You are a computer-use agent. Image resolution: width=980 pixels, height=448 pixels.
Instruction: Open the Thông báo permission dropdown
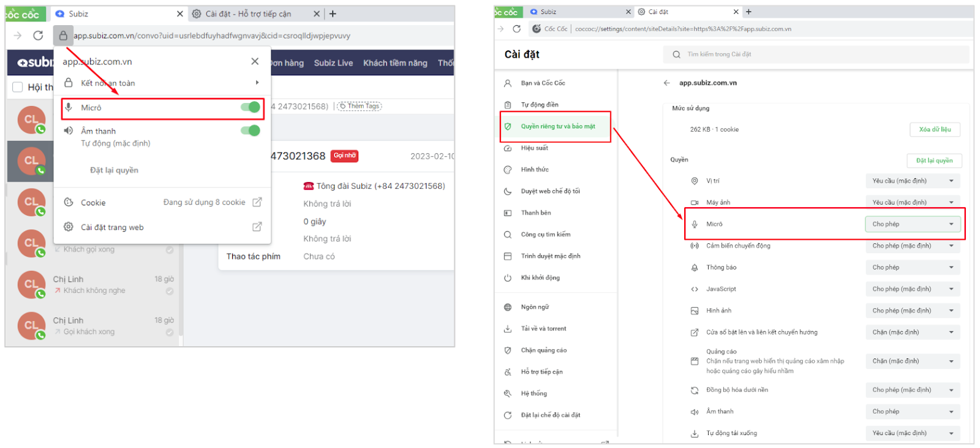[x=913, y=267]
